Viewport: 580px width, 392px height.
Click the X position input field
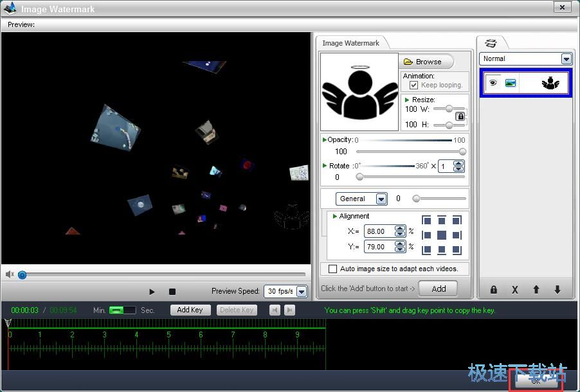[379, 231]
